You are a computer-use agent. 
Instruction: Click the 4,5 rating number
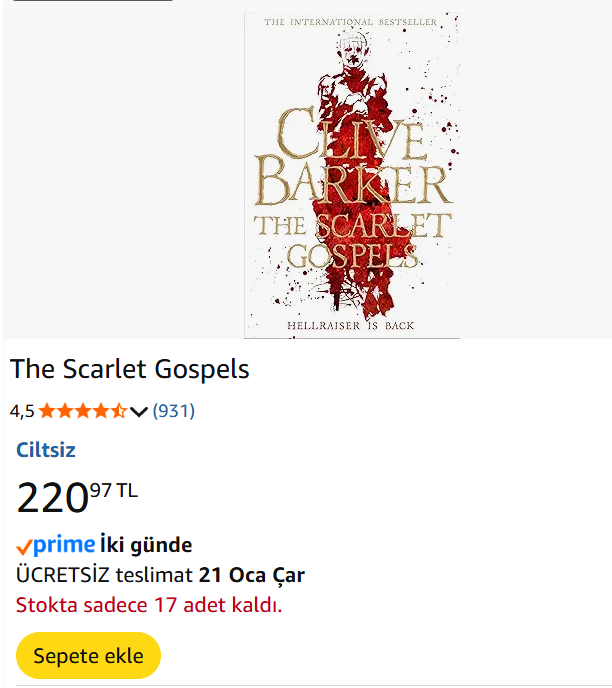click(22, 411)
